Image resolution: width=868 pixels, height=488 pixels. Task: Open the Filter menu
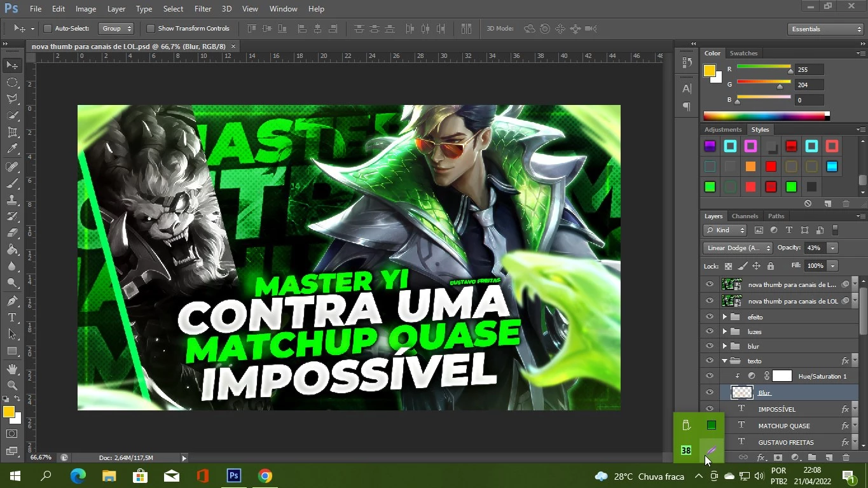203,9
